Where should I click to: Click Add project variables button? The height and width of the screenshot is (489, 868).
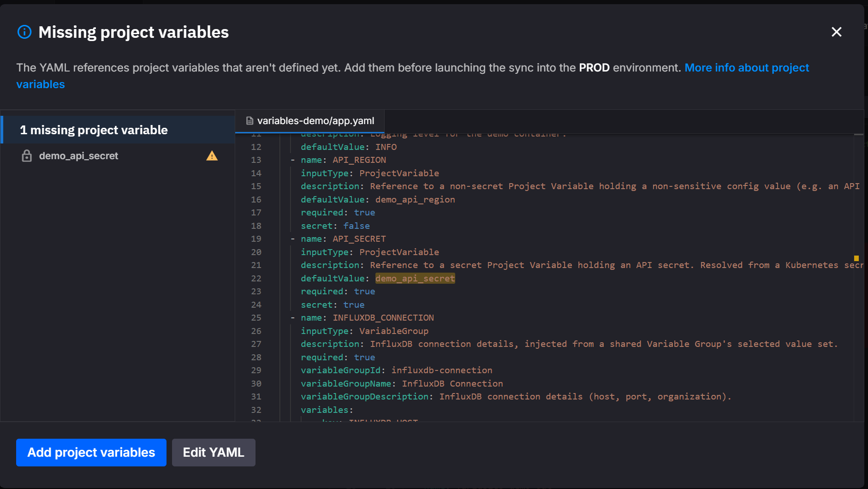(91, 452)
